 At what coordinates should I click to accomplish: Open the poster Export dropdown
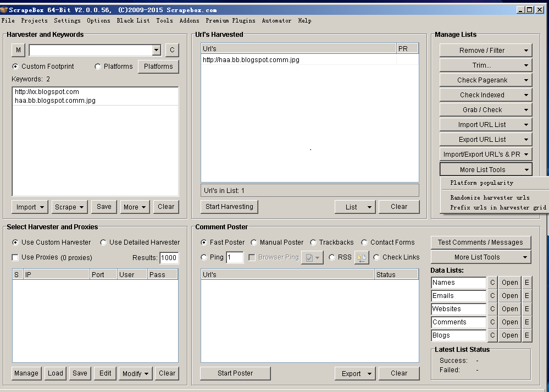pos(355,373)
